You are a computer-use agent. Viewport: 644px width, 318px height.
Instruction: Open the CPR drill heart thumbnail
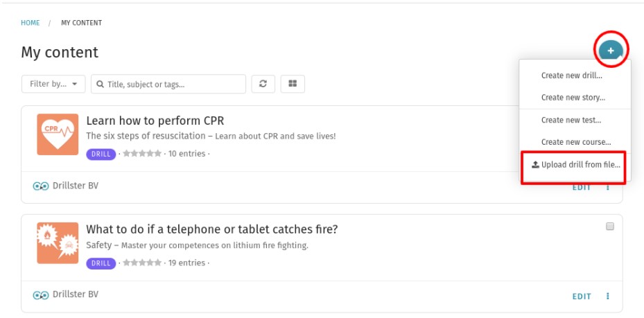(58, 134)
